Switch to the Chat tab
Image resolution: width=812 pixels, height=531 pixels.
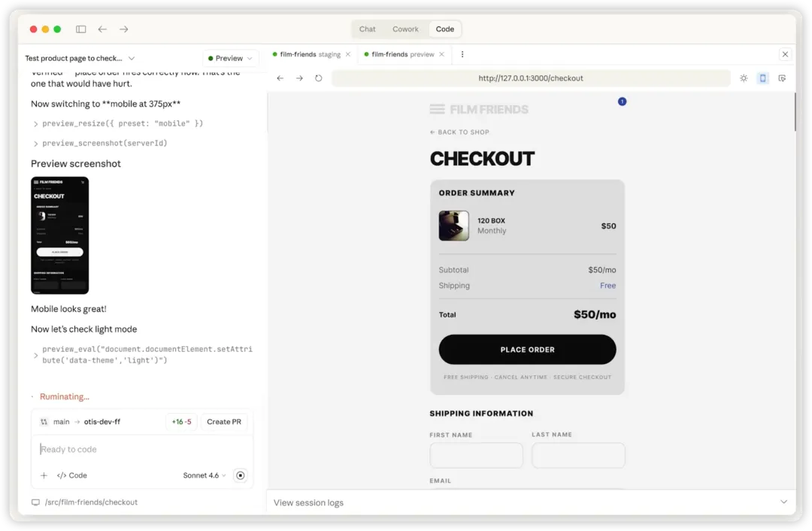pos(367,29)
